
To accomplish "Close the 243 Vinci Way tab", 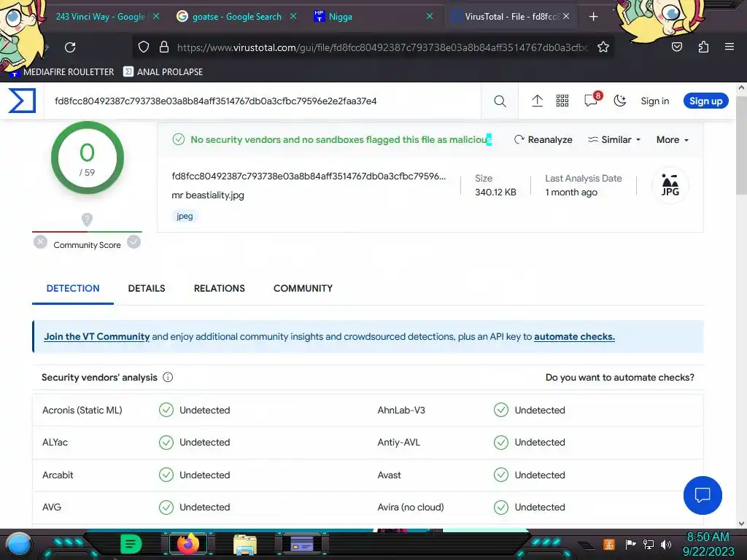I will point(156,16).
